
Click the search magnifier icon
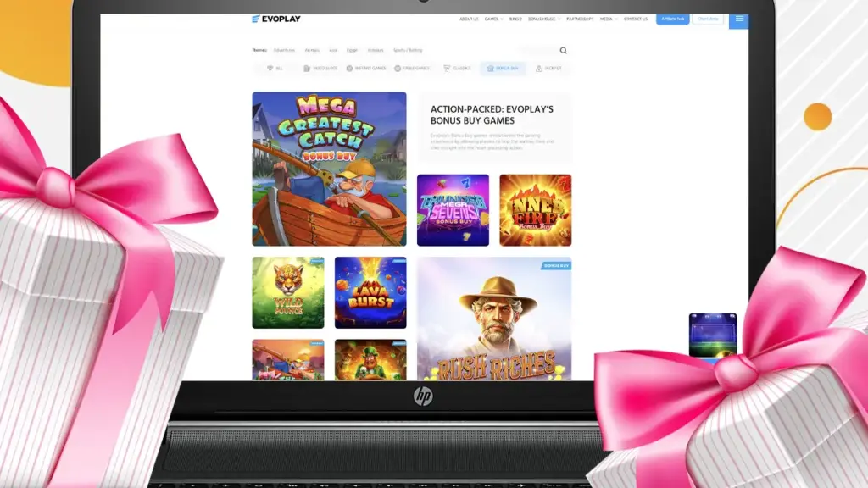[564, 51]
